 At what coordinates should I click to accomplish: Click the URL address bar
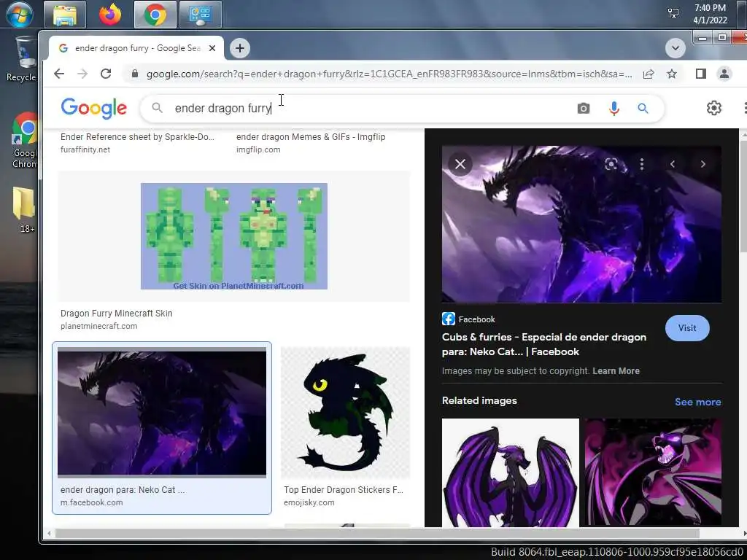pyautogui.click(x=390, y=74)
